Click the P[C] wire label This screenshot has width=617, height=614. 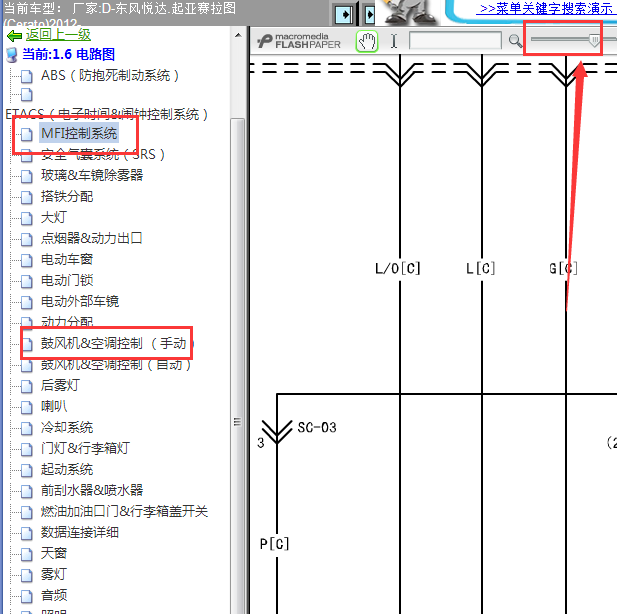[x=274, y=544]
